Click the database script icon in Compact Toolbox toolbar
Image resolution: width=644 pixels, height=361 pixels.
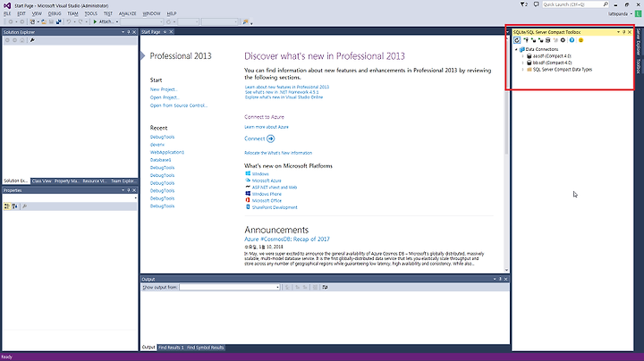pyautogui.click(x=548, y=40)
